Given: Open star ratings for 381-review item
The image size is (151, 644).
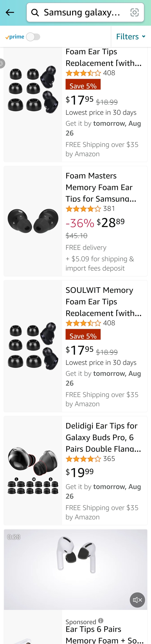Looking at the screenshot, I should (x=83, y=208).
